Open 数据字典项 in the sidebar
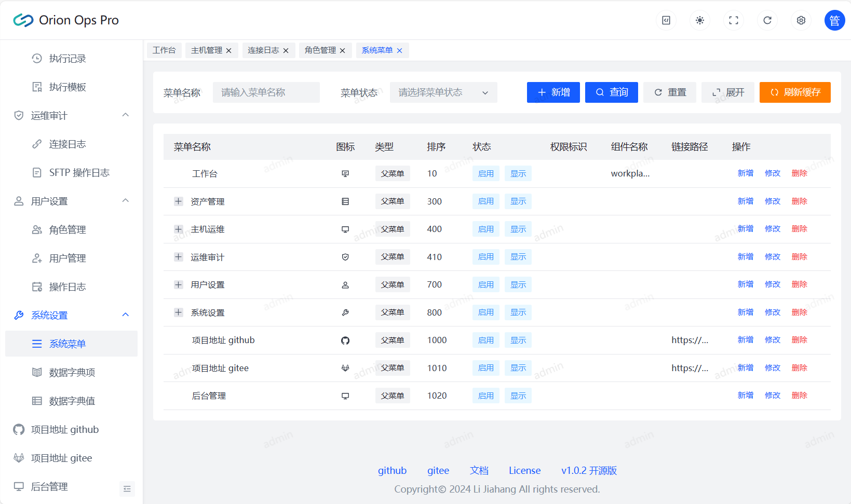This screenshot has width=851, height=504. (x=72, y=372)
